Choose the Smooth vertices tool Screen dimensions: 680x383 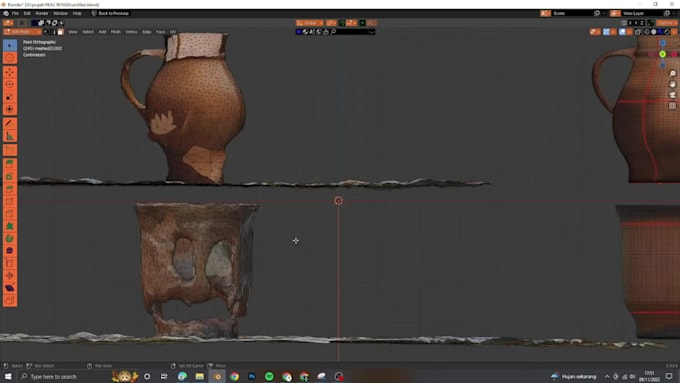coord(10,251)
